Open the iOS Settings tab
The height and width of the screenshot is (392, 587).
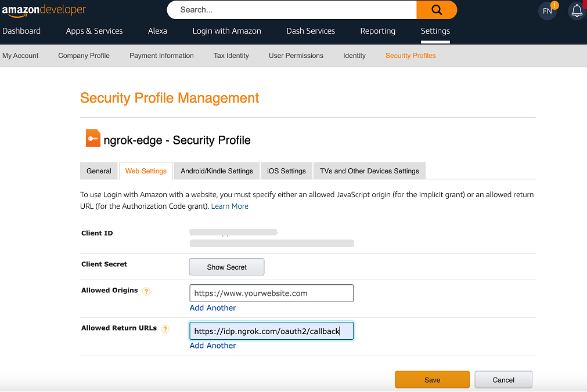click(286, 171)
